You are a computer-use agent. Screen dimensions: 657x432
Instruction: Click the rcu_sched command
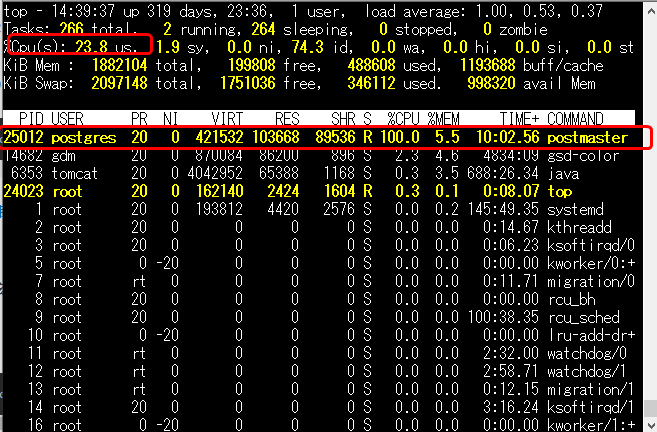tap(583, 318)
